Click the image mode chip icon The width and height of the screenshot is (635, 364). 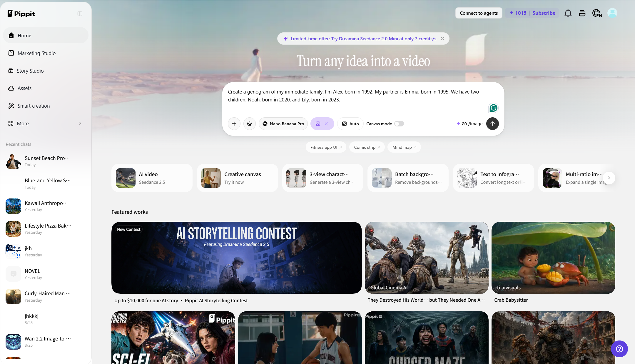point(318,124)
